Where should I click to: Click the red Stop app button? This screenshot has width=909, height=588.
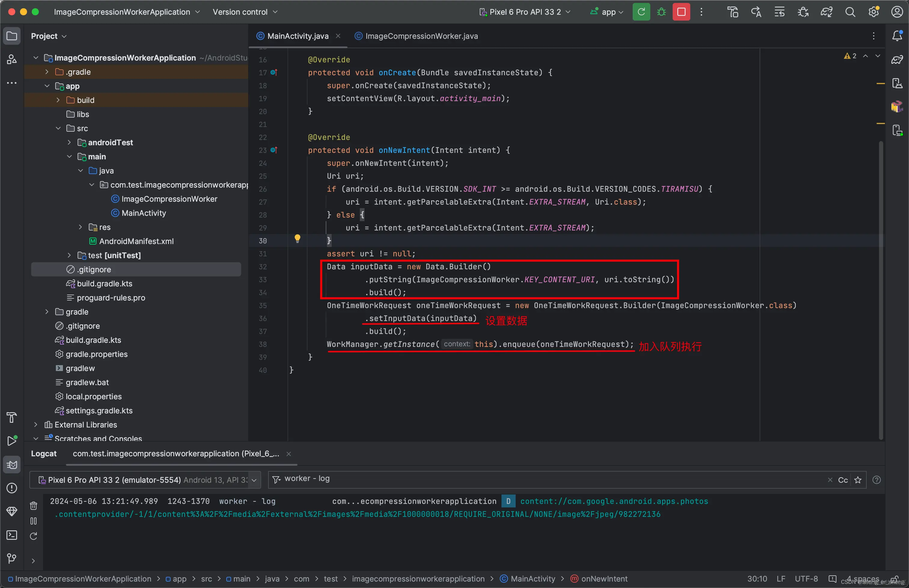click(x=681, y=12)
